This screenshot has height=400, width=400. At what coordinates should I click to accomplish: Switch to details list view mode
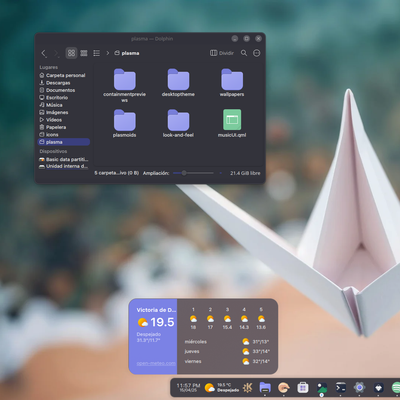[x=97, y=53]
